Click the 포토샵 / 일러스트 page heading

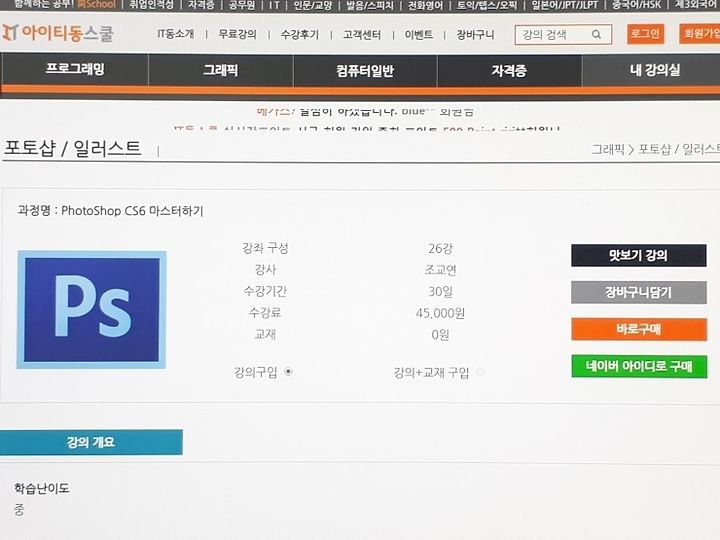click(73, 148)
